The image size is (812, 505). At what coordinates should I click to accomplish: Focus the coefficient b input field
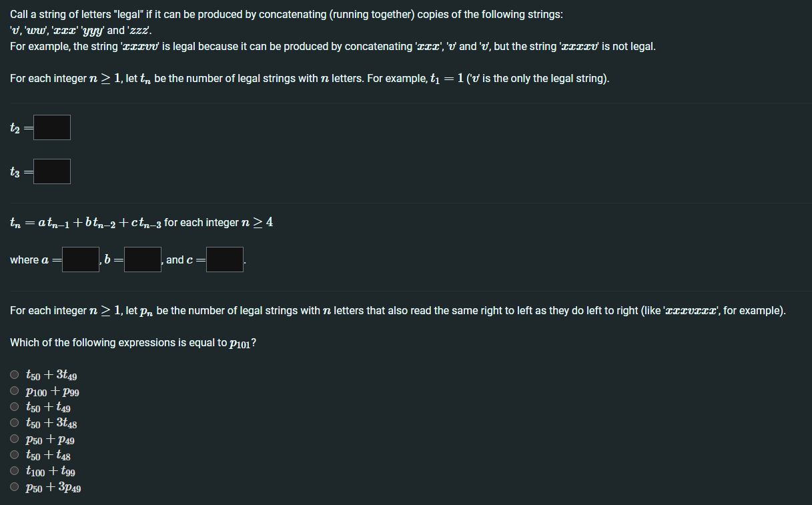[x=142, y=259]
